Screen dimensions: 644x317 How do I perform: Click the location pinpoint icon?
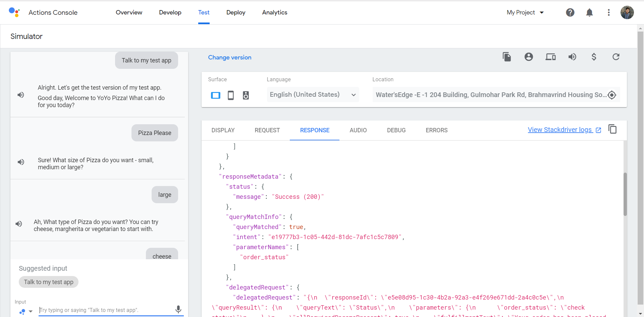click(x=612, y=95)
